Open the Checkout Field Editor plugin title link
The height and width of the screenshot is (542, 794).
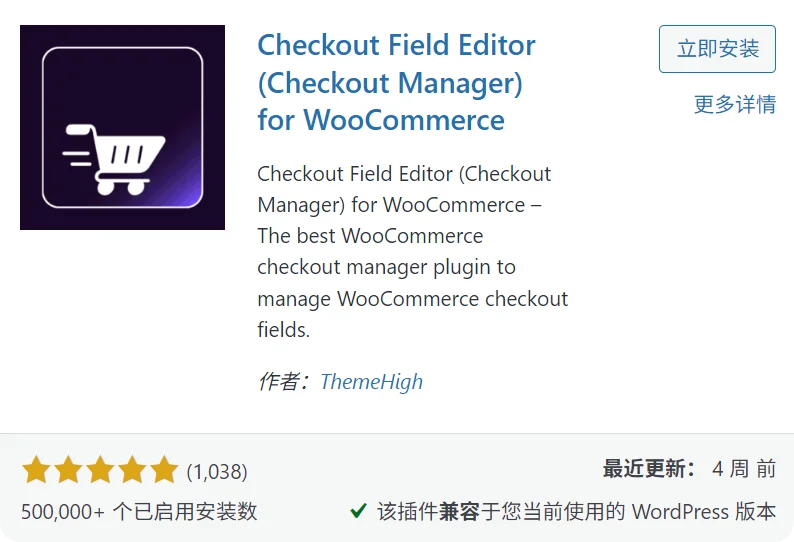tap(396, 83)
